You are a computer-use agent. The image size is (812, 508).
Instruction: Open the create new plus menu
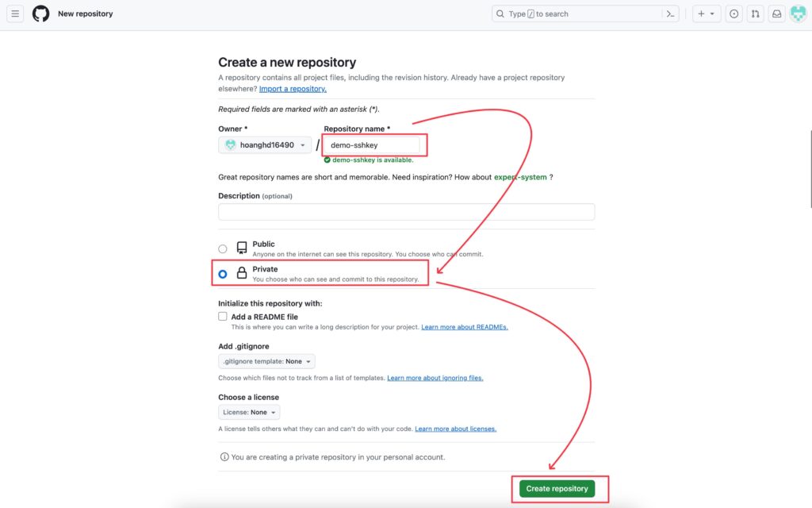tap(707, 14)
